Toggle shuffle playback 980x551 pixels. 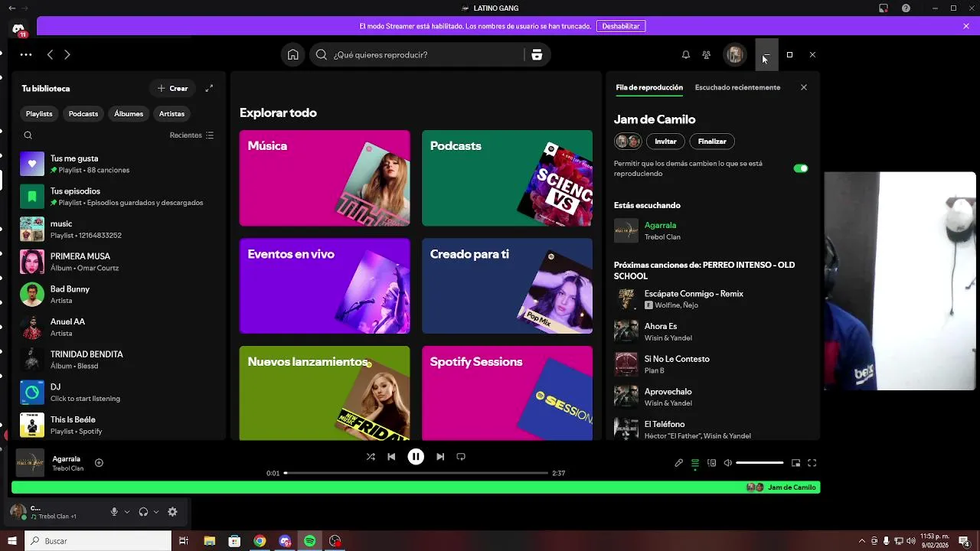click(371, 457)
